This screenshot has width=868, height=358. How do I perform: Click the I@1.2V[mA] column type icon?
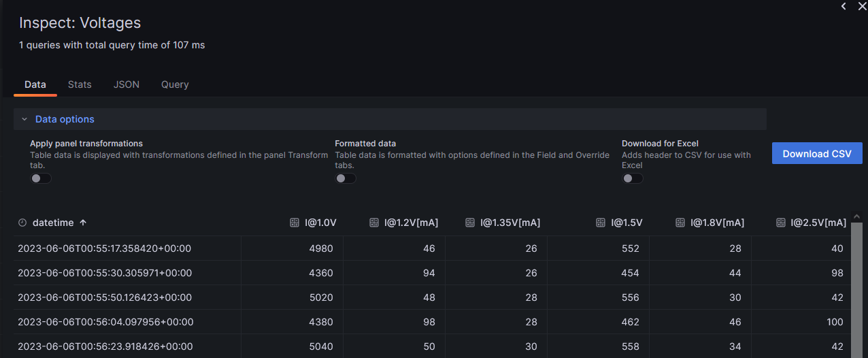[373, 223]
